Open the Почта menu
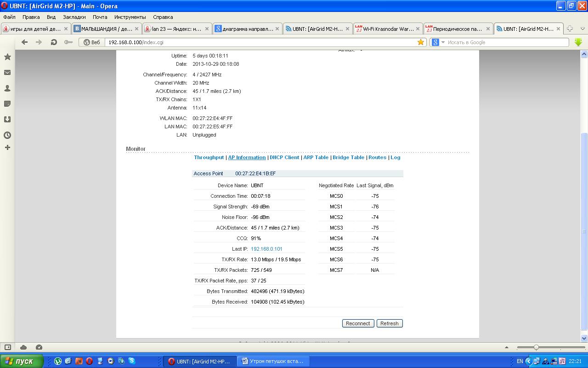This screenshot has width=588, height=368. pos(100,17)
